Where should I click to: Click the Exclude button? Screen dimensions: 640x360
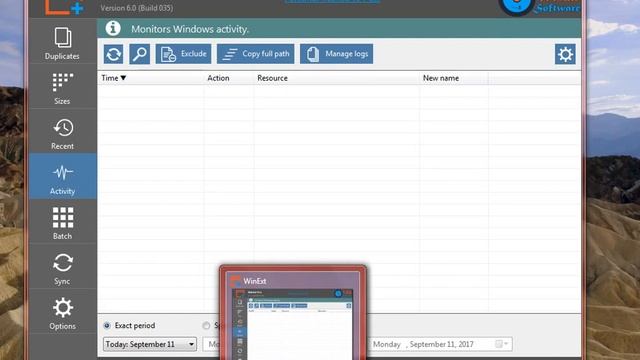pyautogui.click(x=183, y=54)
